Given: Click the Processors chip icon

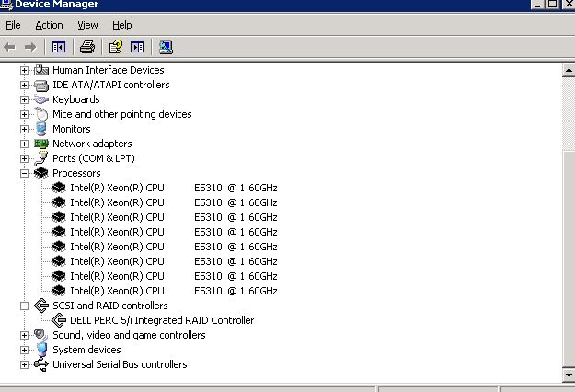Looking at the screenshot, I should pos(41,173).
